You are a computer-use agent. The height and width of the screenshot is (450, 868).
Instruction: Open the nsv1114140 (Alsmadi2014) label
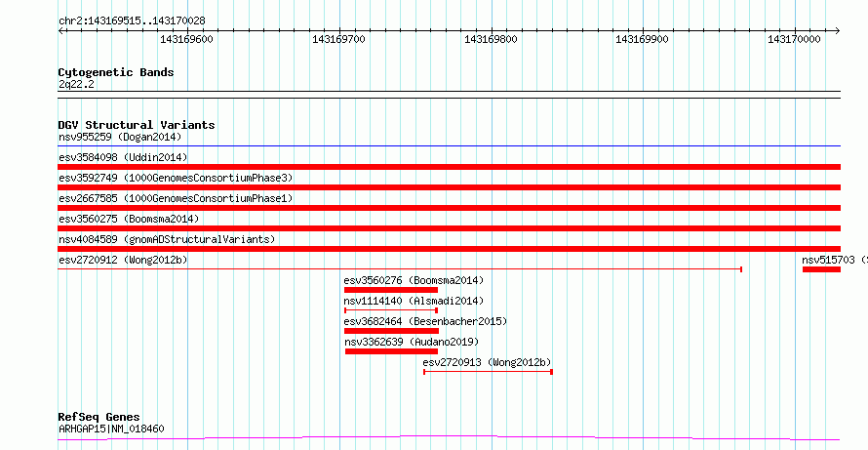coord(414,301)
